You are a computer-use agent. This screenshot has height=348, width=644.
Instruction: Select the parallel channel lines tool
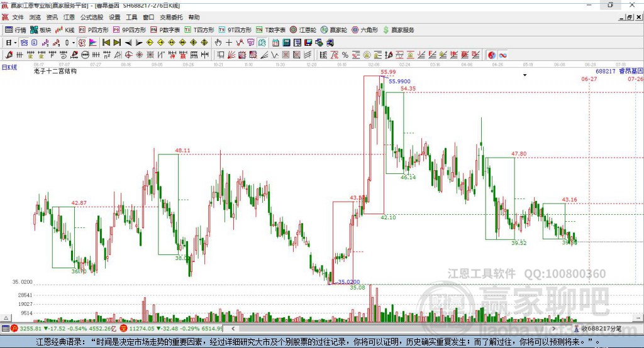click(x=308, y=55)
